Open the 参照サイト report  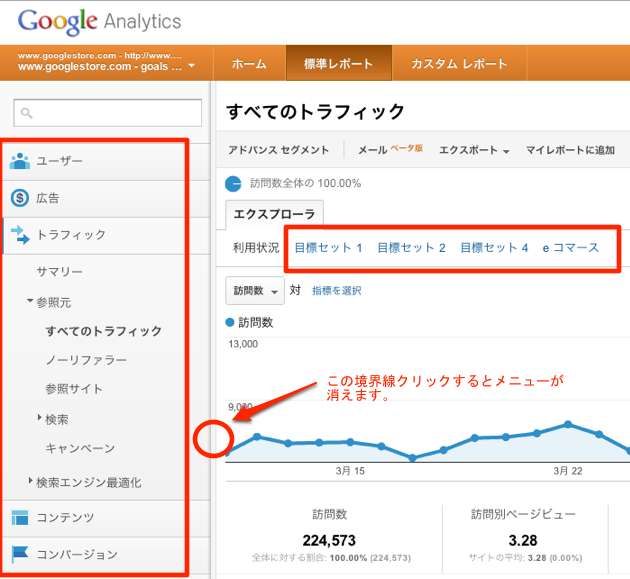[x=74, y=389]
